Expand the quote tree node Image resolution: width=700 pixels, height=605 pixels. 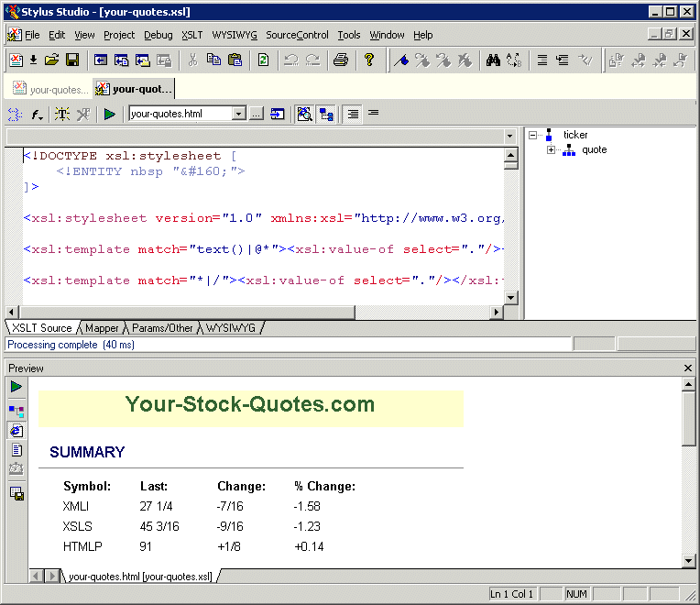[x=552, y=150]
